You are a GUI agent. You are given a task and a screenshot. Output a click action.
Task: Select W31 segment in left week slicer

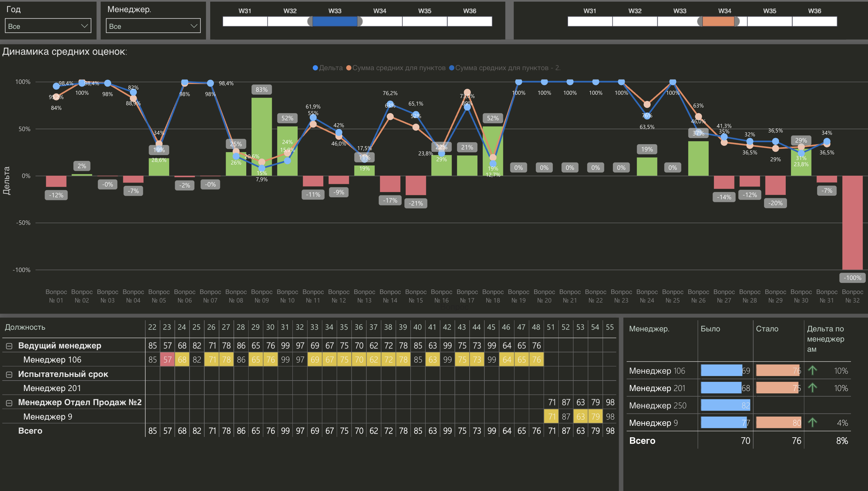point(245,22)
